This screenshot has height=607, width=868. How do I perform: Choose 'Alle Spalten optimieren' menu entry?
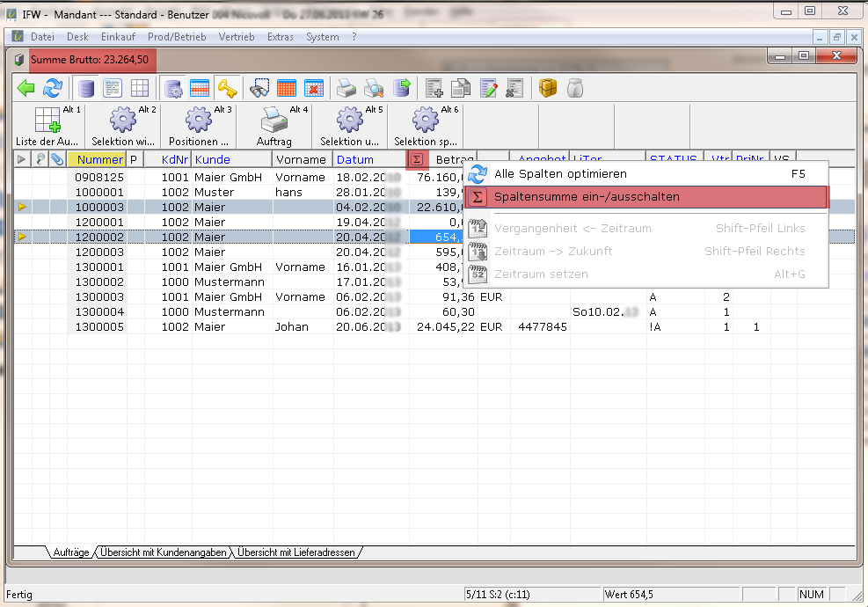point(560,174)
